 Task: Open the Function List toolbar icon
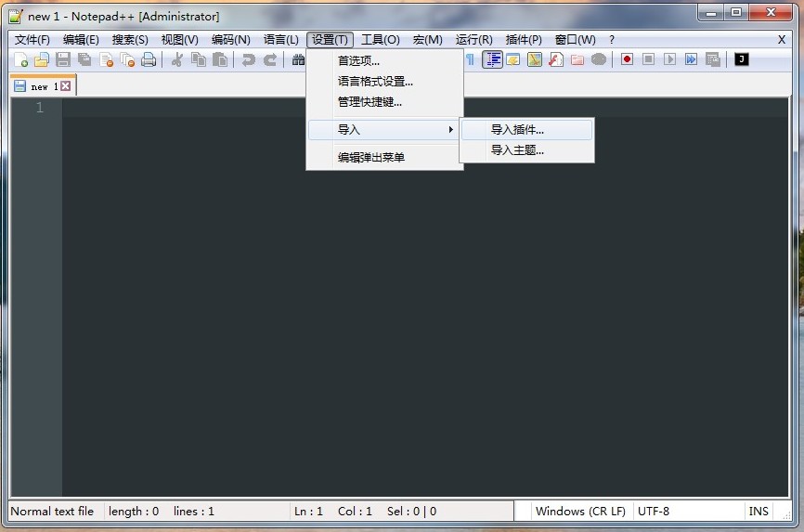[556, 60]
